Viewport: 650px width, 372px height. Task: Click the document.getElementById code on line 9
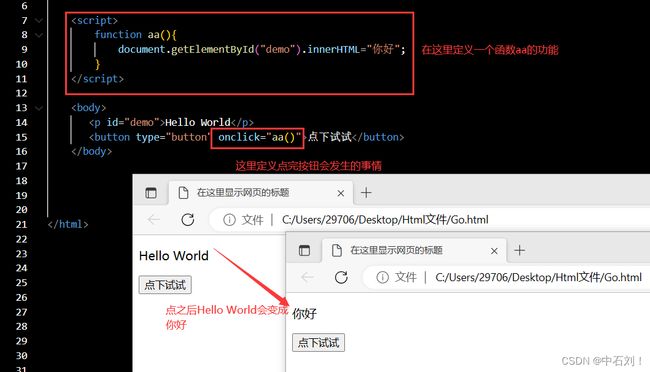coord(186,49)
